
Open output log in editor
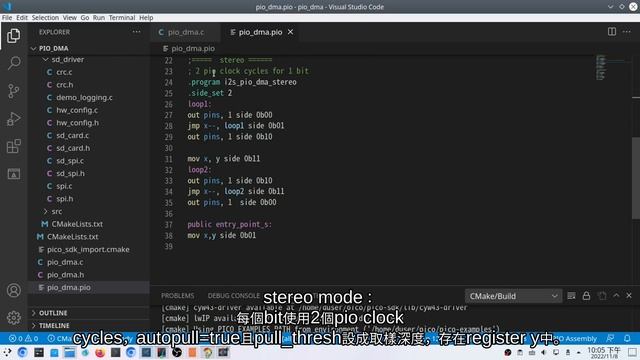[602, 296]
